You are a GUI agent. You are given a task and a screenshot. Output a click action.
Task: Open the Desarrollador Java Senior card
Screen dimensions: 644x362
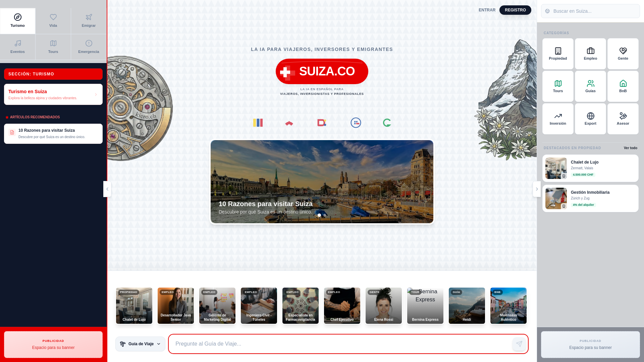[176, 306]
